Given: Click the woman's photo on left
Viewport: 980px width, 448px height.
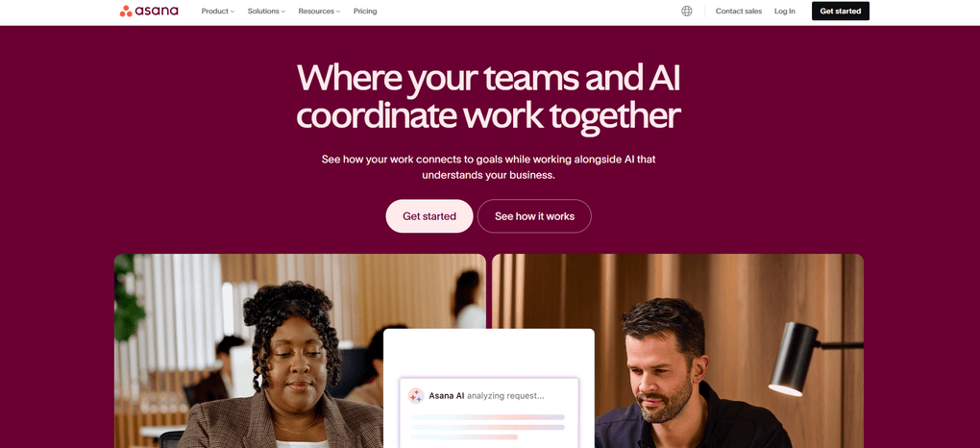Looking at the screenshot, I should (x=250, y=350).
